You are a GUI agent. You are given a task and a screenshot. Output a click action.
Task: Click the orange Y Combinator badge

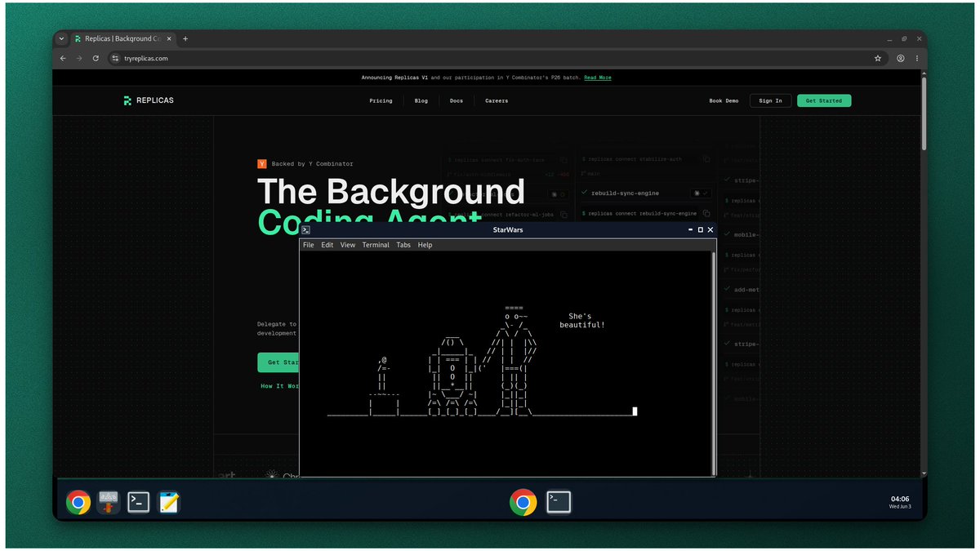click(262, 163)
